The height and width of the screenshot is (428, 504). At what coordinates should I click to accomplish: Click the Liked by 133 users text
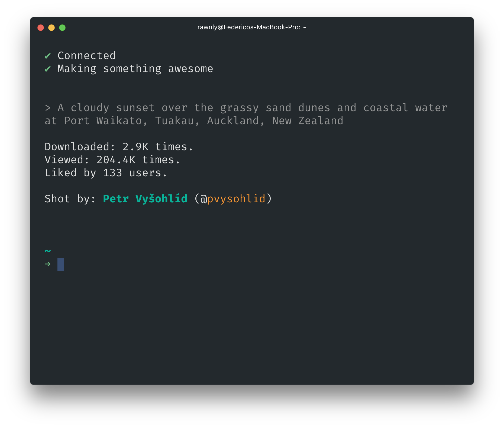coord(105,173)
